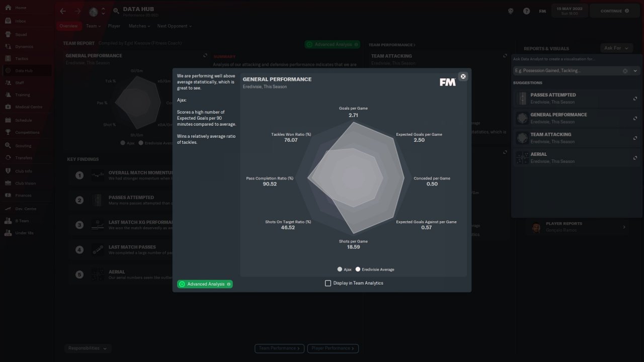Screen dimensions: 644x362
Task: Expand the Team Attacking panel in Team Performance
Action: 505,56
